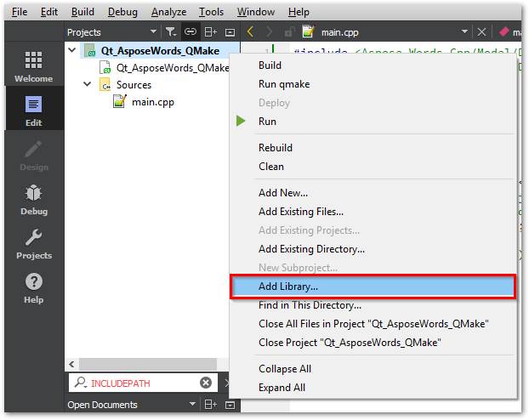Go back using the yellow left arrow
The image size is (529, 420).
click(250, 32)
